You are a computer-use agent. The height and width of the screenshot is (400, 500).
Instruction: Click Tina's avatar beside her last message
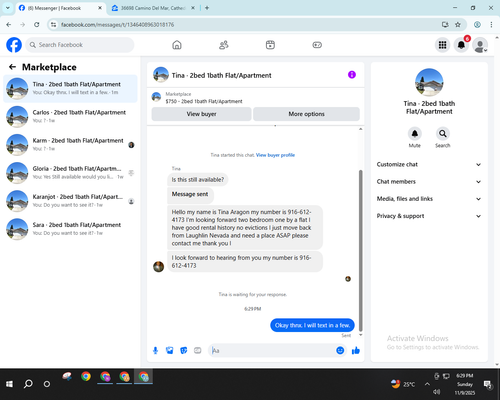[158, 267]
